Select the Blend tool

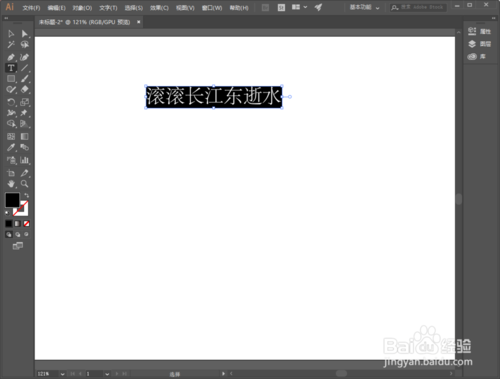pos(24,147)
